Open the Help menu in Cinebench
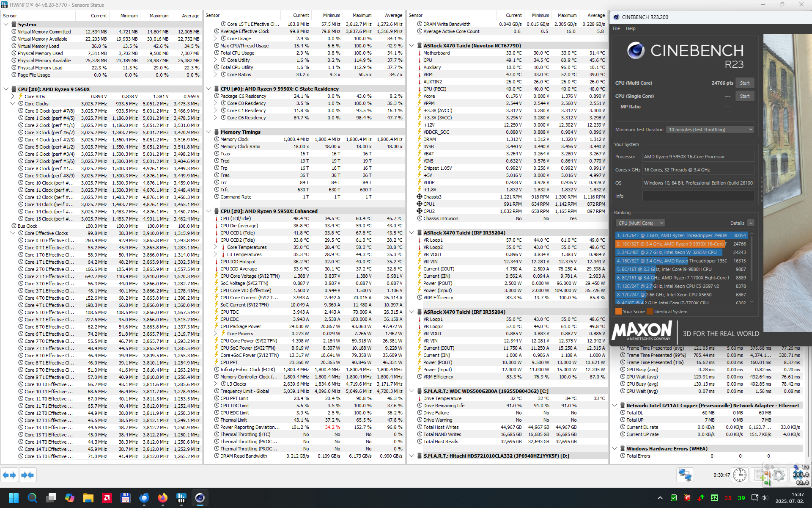The height and width of the screenshot is (508, 812). [631, 28]
